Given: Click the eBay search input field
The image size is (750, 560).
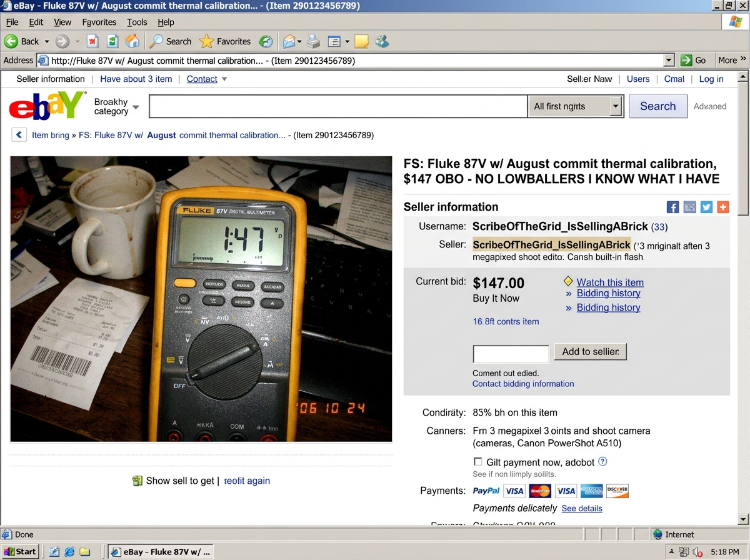Looking at the screenshot, I should click(338, 106).
